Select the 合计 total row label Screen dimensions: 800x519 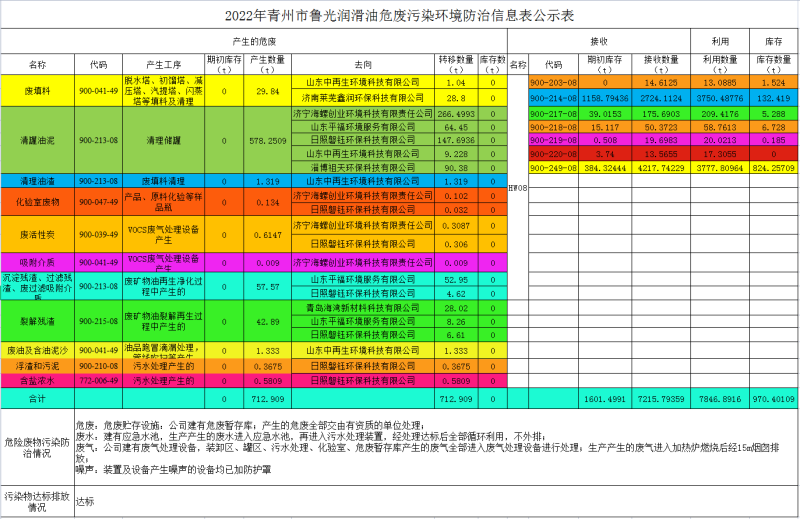pos(37,398)
